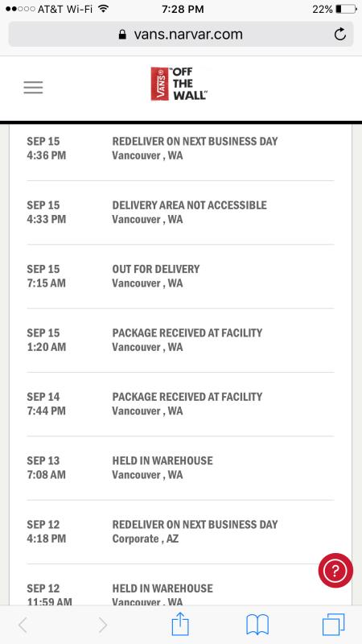Image resolution: width=362 pixels, height=644 pixels.
Task: Tap the Safari share icon
Action: 180,625
